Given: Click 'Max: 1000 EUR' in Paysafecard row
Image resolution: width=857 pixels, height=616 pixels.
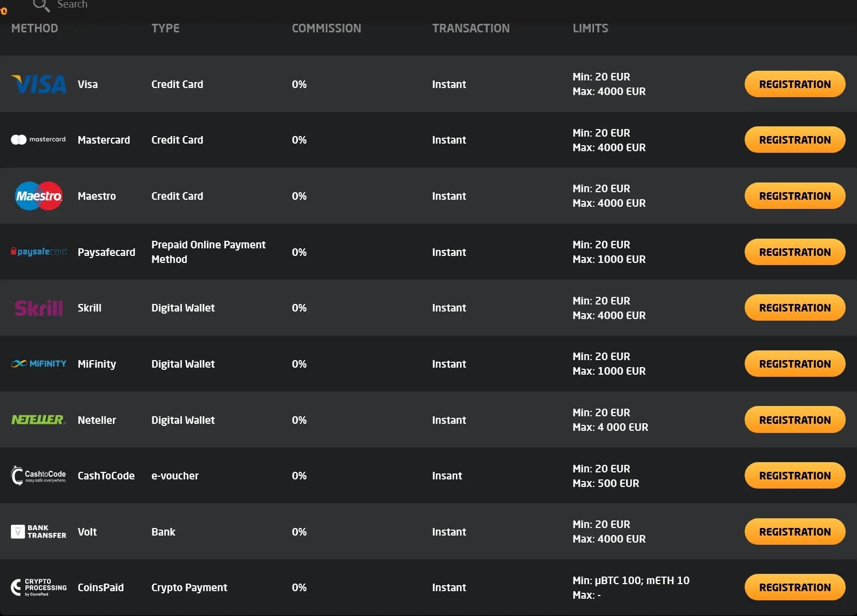Looking at the screenshot, I should [609, 259].
